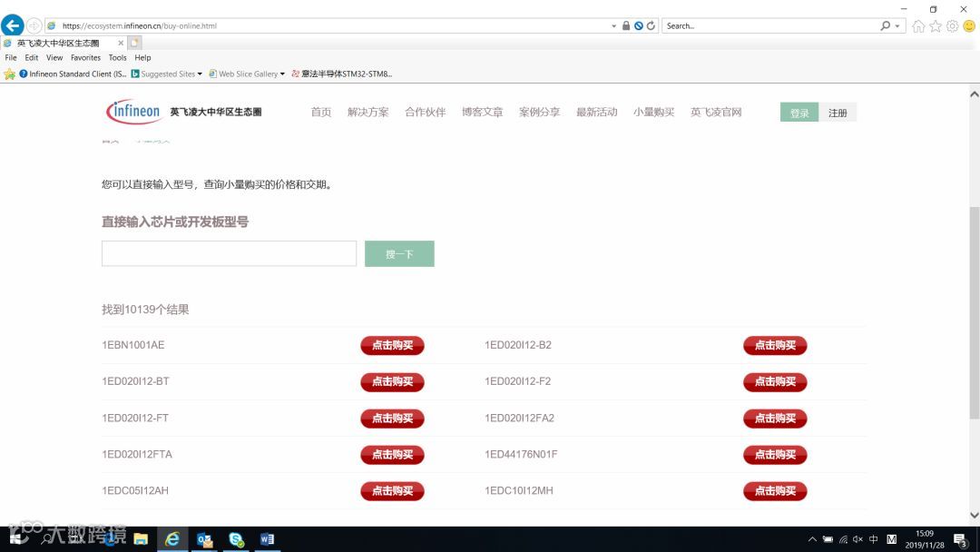Expand the Suggested Sites dropdown
The width and height of the screenshot is (980, 552).
(x=200, y=74)
